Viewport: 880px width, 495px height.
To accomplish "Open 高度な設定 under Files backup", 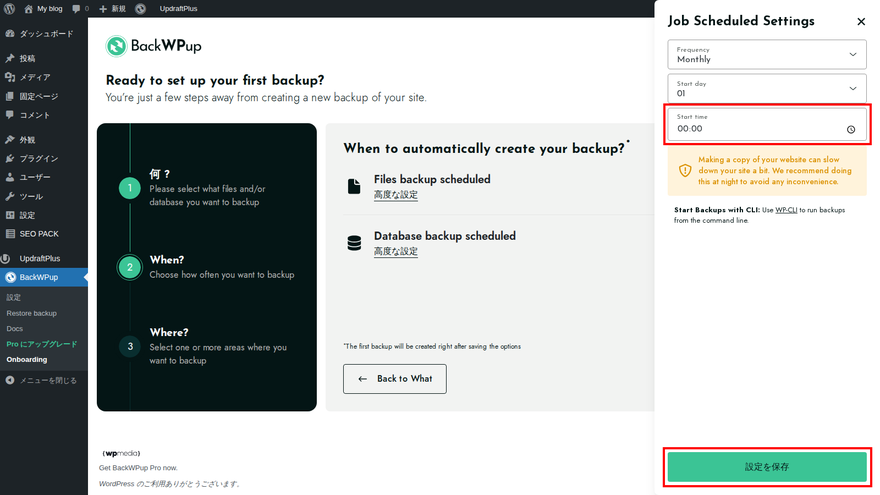I will pos(396,195).
